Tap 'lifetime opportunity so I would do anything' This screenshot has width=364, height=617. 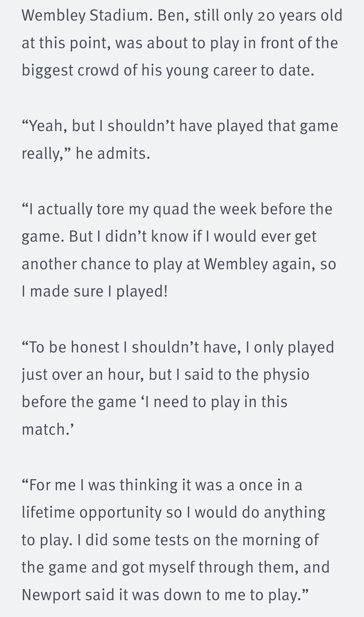pos(174,513)
